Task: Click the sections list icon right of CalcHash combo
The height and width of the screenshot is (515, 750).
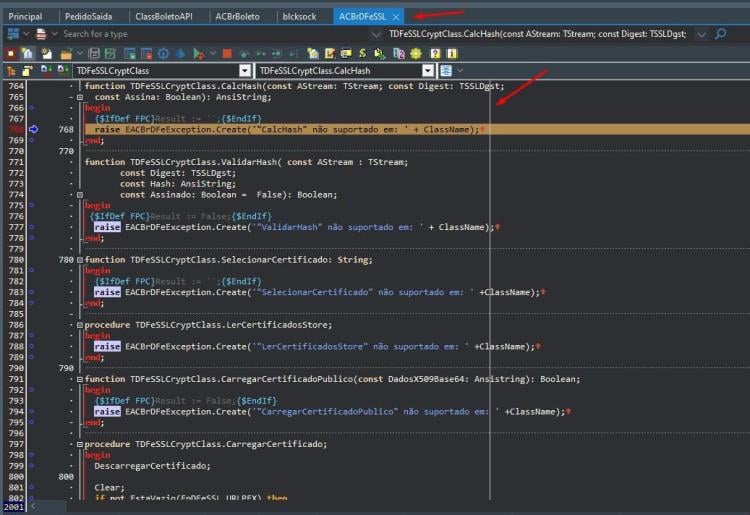Action: tap(446, 71)
